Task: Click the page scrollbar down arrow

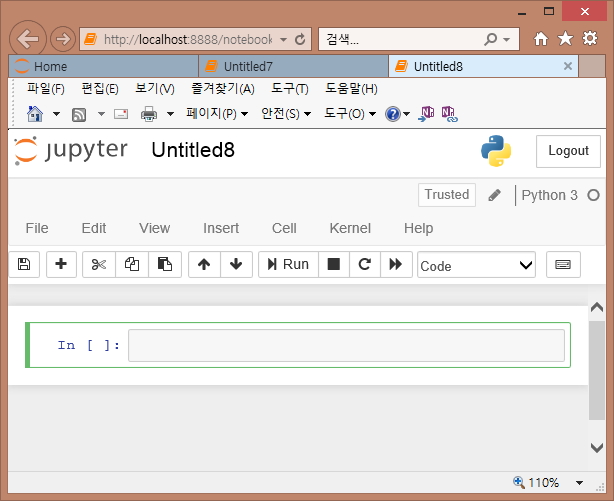Action: [596, 447]
